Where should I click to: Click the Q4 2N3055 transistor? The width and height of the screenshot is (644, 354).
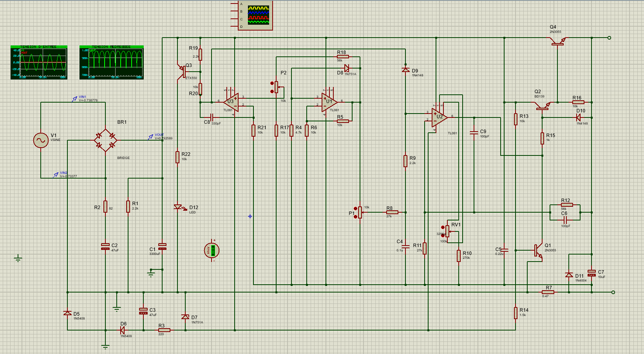557,41
